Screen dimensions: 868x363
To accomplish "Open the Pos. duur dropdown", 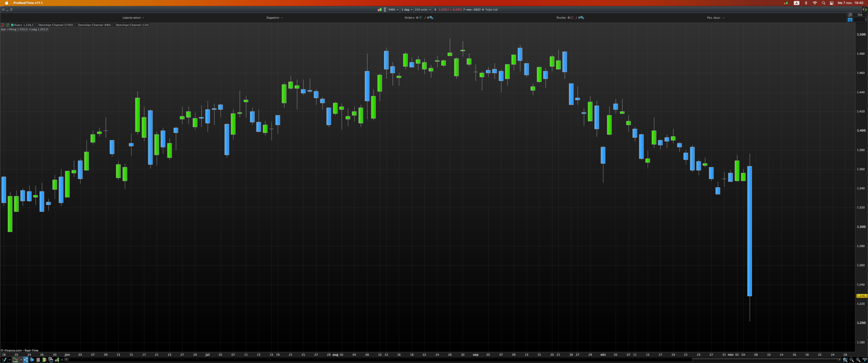I will [x=716, y=18].
